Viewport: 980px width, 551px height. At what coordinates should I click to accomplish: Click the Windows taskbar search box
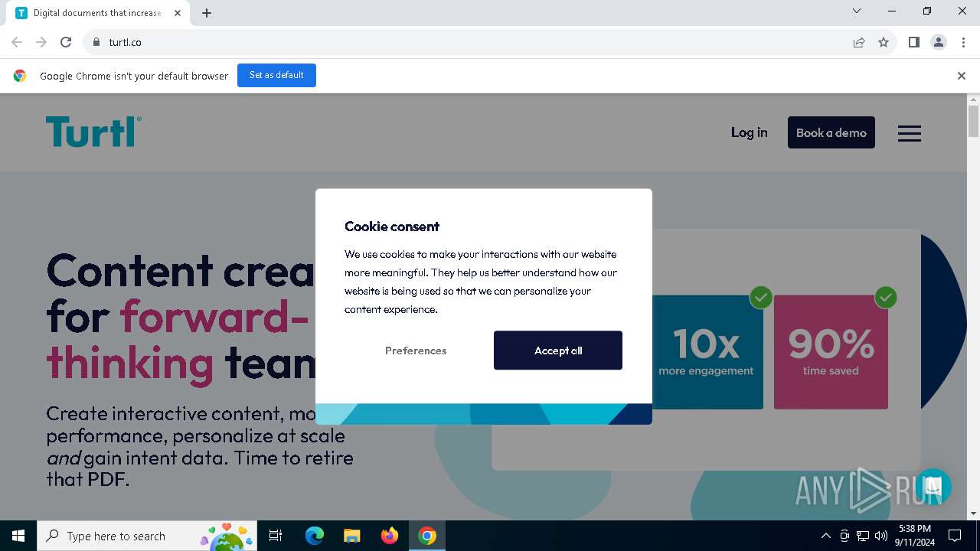pos(146,536)
